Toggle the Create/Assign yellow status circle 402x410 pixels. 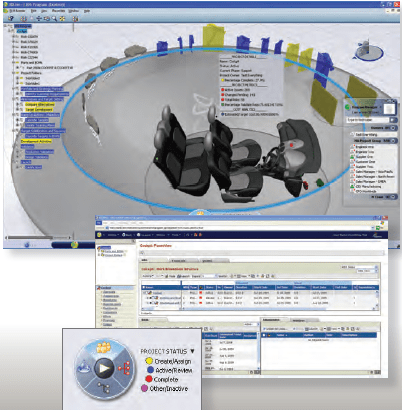(149, 361)
